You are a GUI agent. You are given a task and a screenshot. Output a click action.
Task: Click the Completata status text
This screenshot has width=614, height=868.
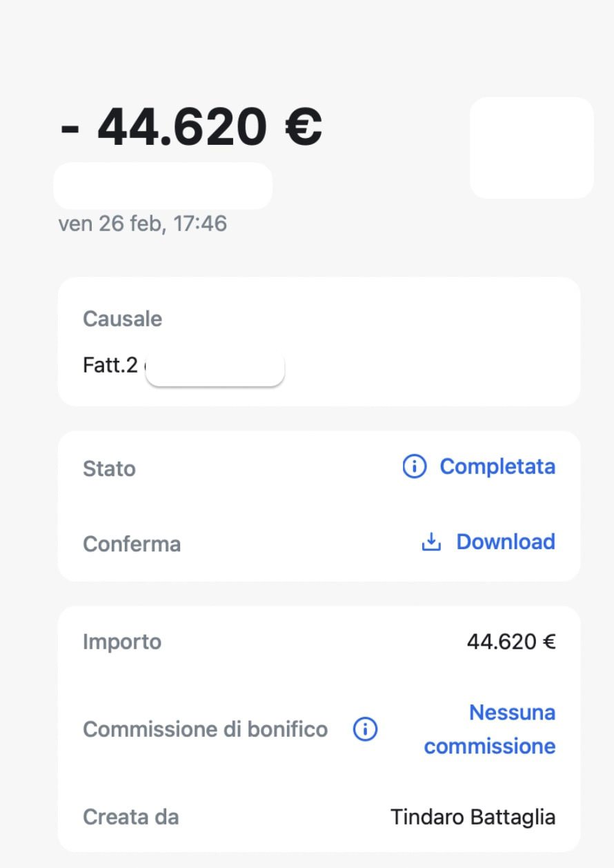[497, 467]
